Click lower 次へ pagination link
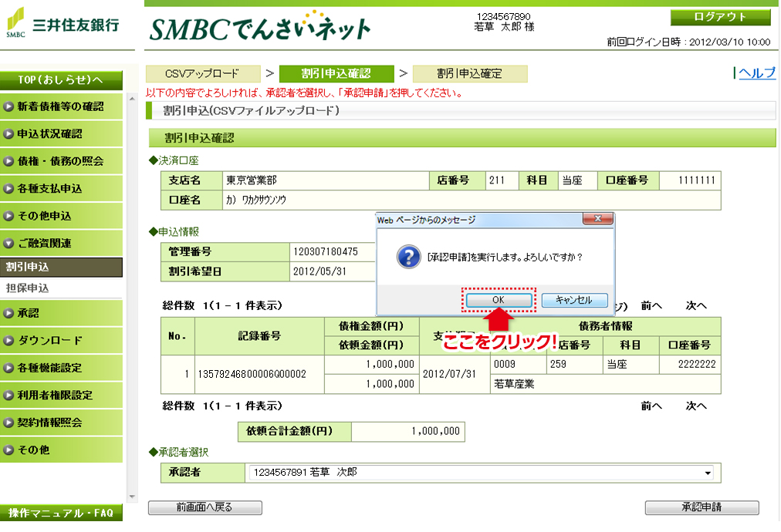This screenshot has height=532, width=781. pos(696,406)
